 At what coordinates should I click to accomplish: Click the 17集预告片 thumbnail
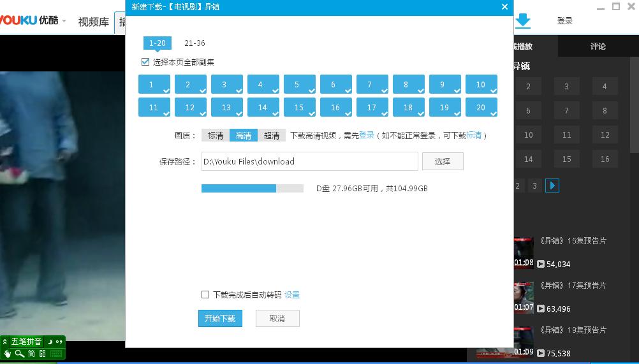click(x=524, y=297)
